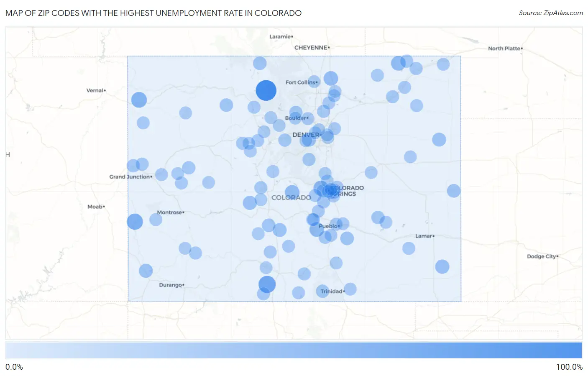Click the bubble in the northeast corner of Colorado

[x=443, y=64]
